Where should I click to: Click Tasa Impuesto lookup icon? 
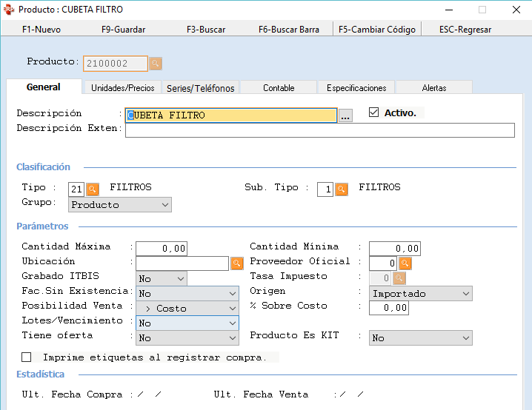coord(399,278)
